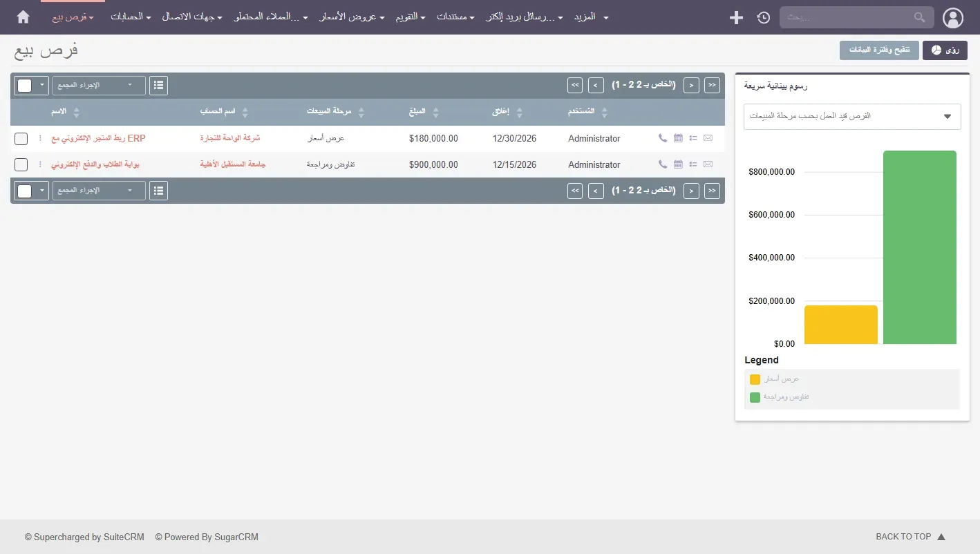Open column chooser icon in top toolbar
The height and width of the screenshot is (554, 980).
tap(159, 85)
